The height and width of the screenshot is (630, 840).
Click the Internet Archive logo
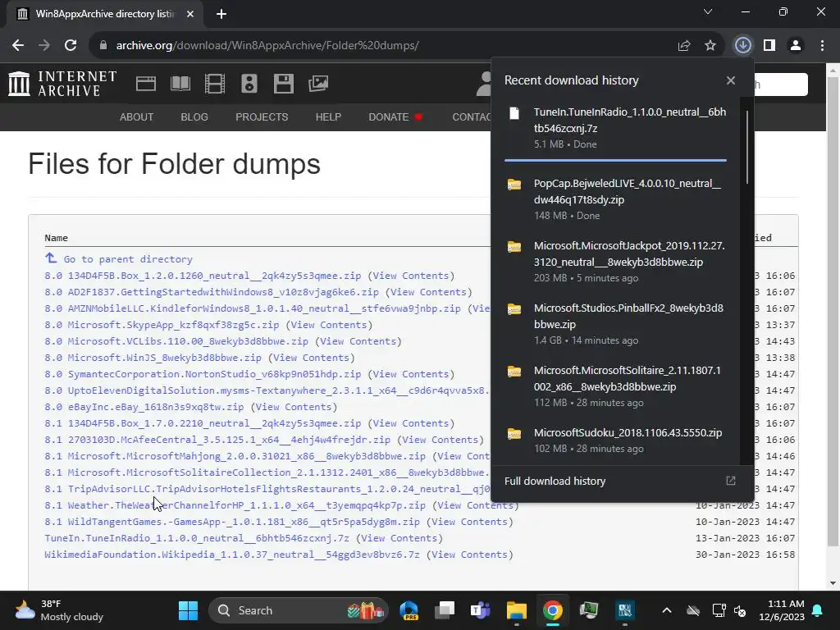click(x=62, y=84)
